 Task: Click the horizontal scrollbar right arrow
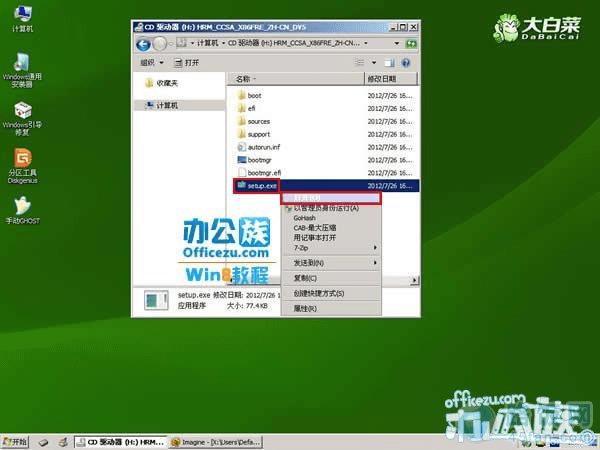pyautogui.click(x=415, y=280)
